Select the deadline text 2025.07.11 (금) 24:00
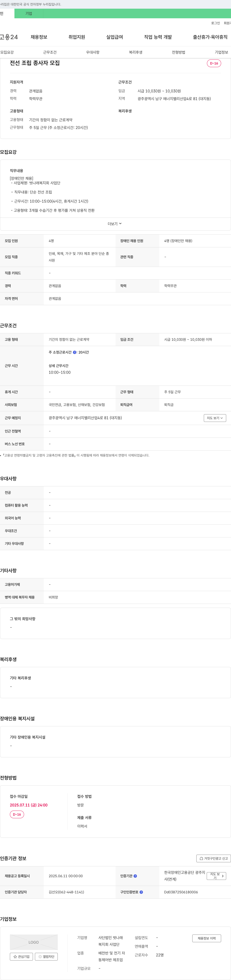Viewport: 231px width, 980px height. click(29, 805)
